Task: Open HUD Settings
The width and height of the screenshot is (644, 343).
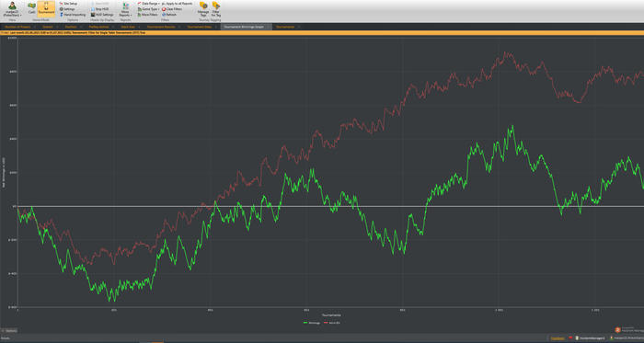Action: (x=102, y=15)
